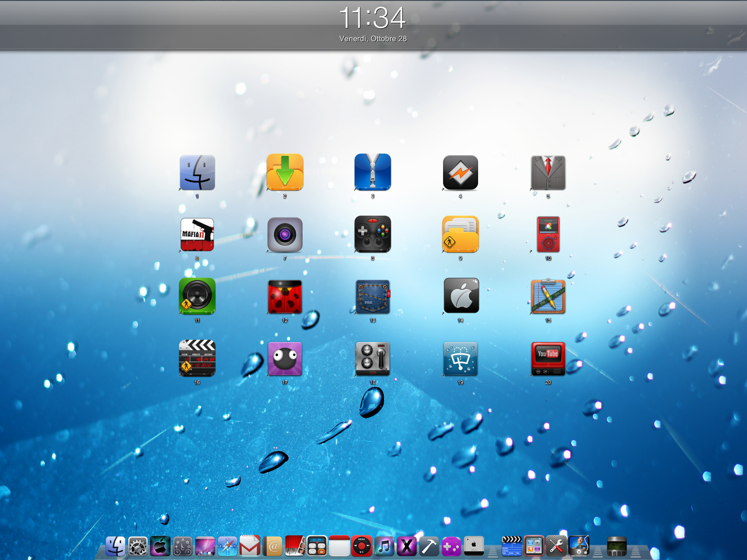This screenshot has width=747, height=560.
Task: Click the cartoon butler icon in the dock
Action: [x=579, y=546]
